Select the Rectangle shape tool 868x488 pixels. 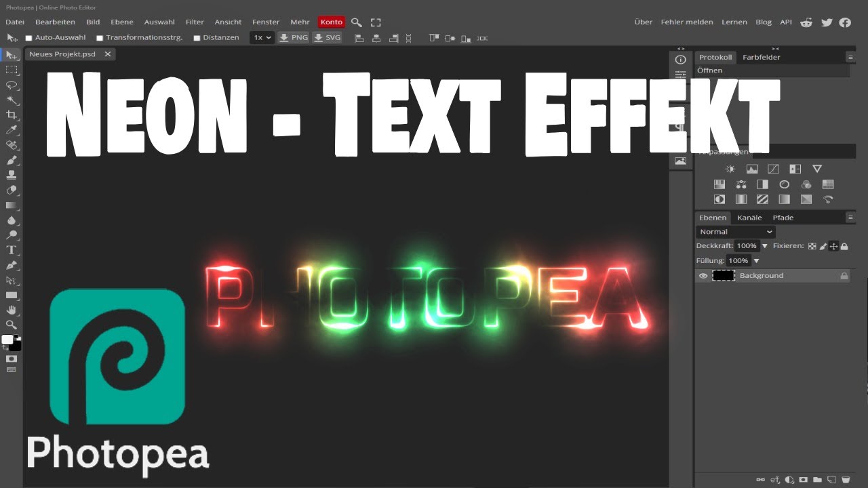tap(12, 295)
